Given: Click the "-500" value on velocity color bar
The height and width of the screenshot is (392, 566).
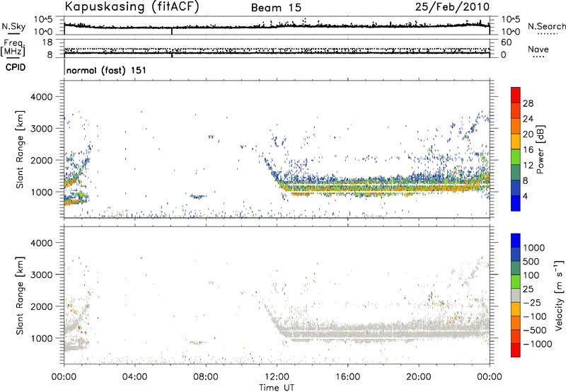Looking at the screenshot, I should pyautogui.click(x=535, y=330).
